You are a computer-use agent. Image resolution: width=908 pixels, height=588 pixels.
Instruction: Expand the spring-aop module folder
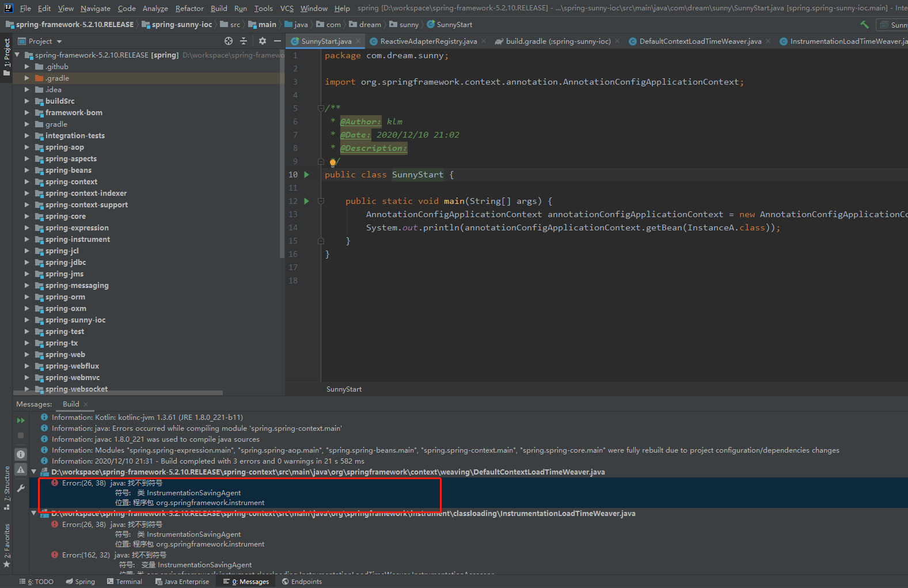[x=26, y=147]
